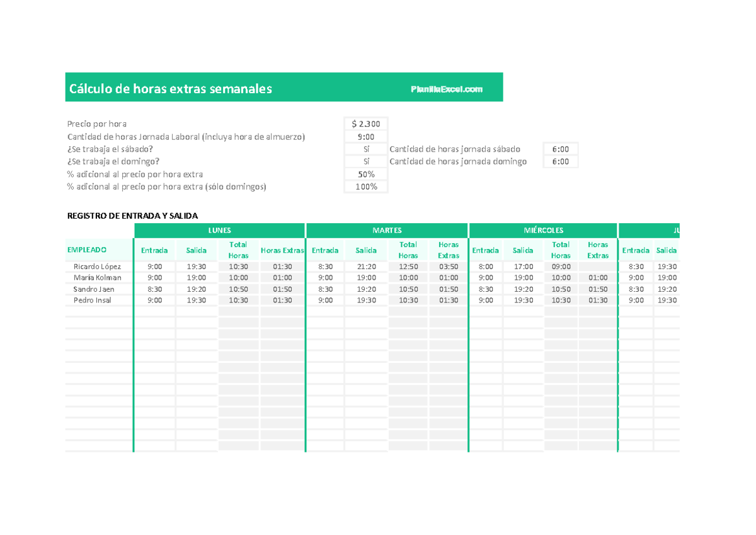This screenshot has height=535, width=756.
Task: Open the domingo "Sí" dropdown
Action: (365, 161)
